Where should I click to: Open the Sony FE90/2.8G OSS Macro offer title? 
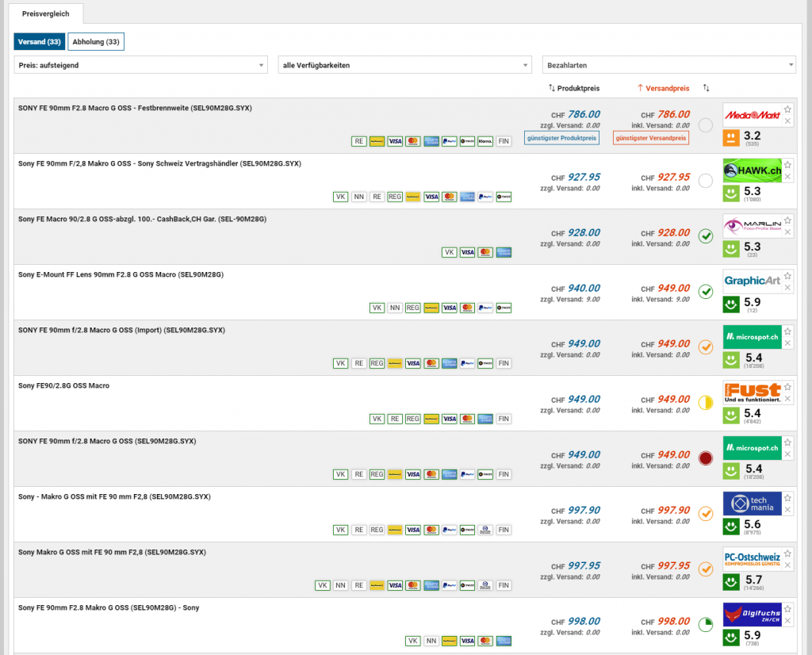[x=63, y=385]
